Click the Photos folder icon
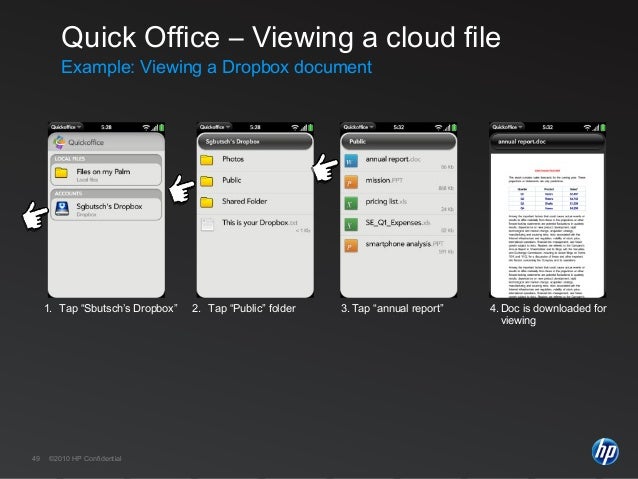The height and width of the screenshot is (479, 638). 207,160
